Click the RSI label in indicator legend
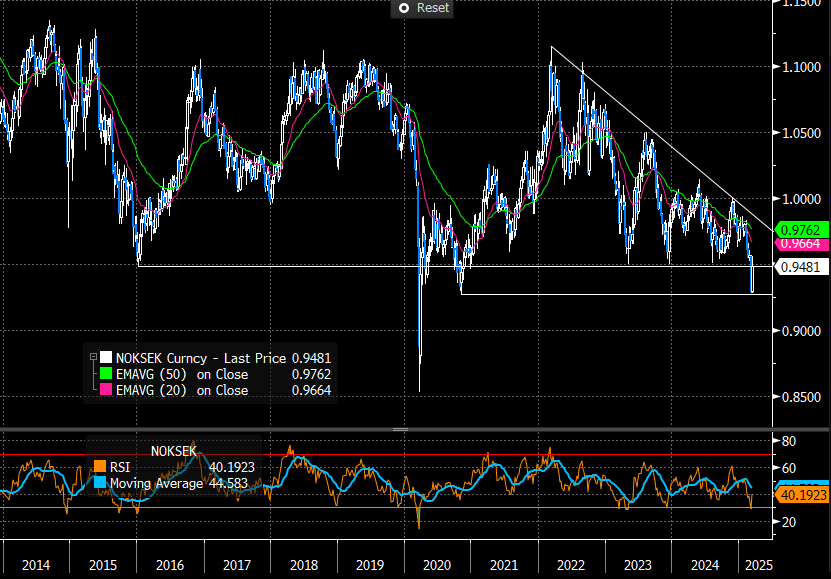831x579 pixels. [120, 465]
